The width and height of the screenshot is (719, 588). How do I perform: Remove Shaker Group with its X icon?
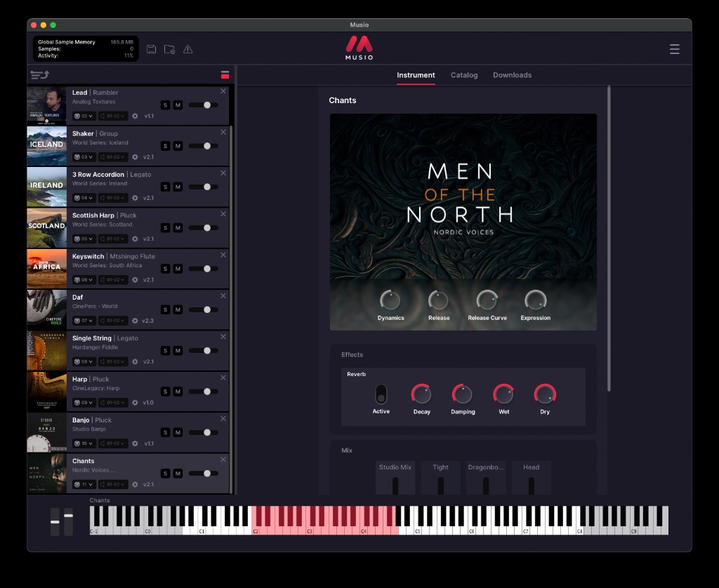pyautogui.click(x=223, y=132)
